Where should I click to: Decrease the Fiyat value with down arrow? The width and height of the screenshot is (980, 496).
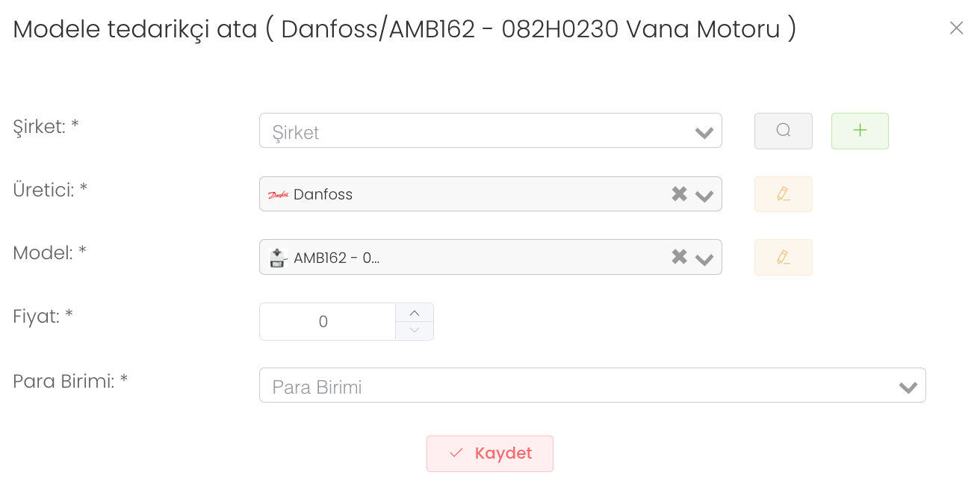point(415,330)
